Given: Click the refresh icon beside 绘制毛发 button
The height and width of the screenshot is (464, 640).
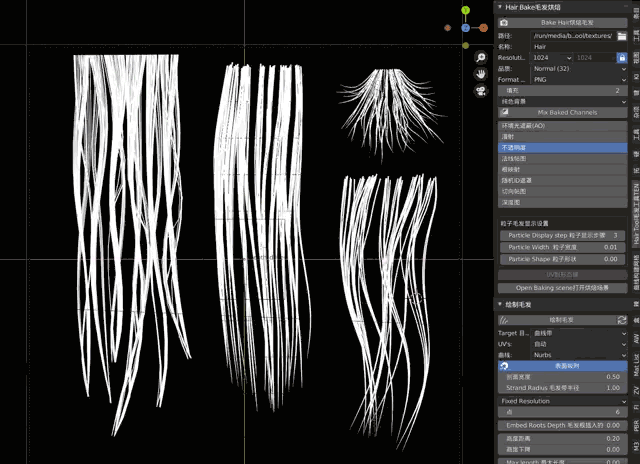Looking at the screenshot, I should pos(622,320).
